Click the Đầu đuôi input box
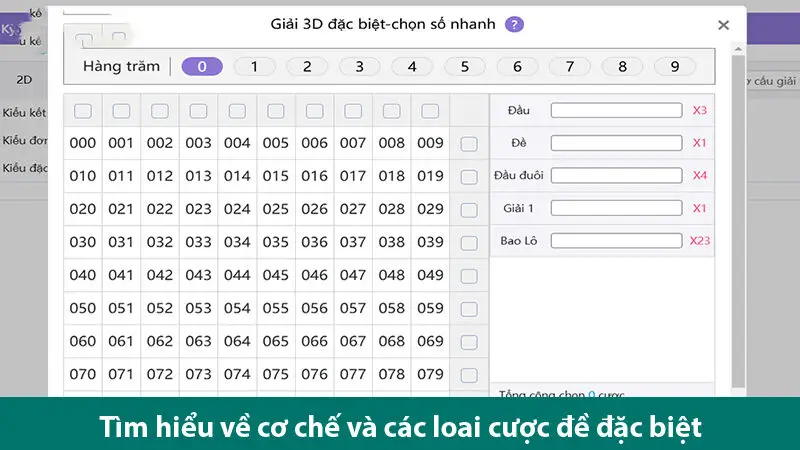This screenshot has height=450, width=800. (615, 175)
